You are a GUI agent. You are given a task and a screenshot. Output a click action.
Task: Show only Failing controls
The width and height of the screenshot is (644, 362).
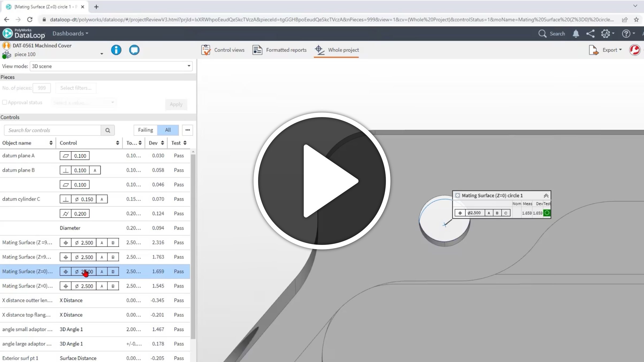click(x=145, y=130)
